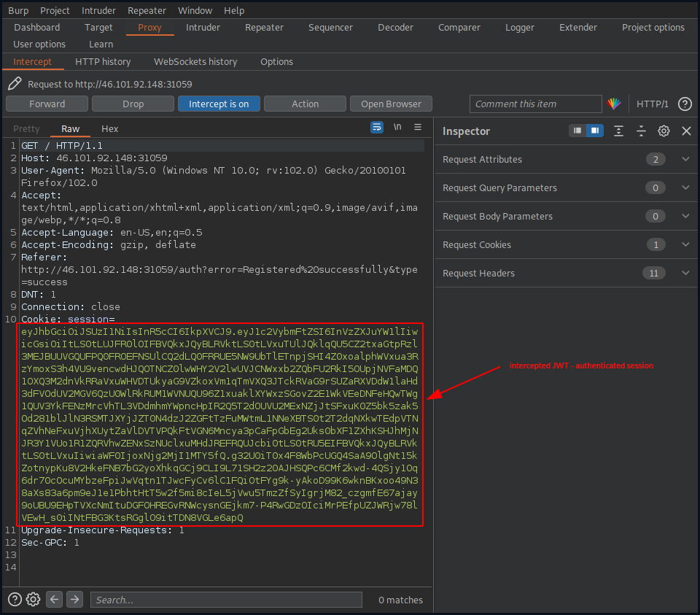Switch to the HTTP history tab
This screenshot has width=700, height=615.
tap(103, 61)
